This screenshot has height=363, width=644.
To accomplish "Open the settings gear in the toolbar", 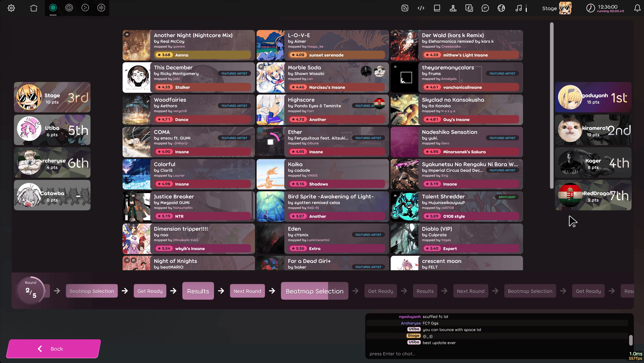I will (x=11, y=8).
